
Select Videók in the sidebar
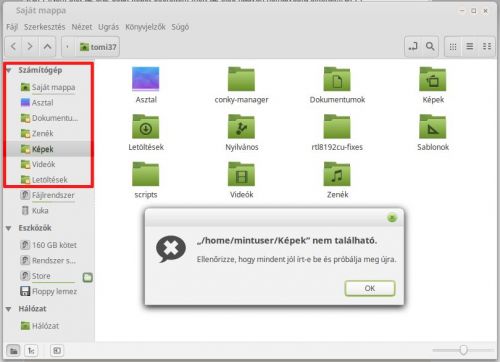pyautogui.click(x=48, y=164)
